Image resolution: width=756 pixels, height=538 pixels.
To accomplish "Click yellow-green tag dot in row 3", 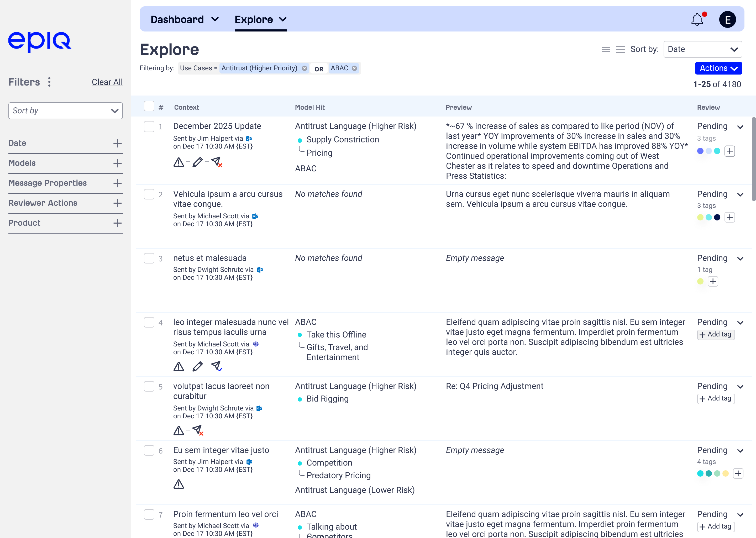I will 700,281.
